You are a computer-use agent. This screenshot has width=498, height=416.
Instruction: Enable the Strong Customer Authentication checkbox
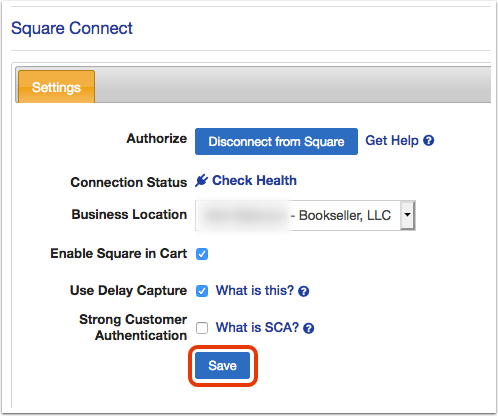pyautogui.click(x=202, y=328)
